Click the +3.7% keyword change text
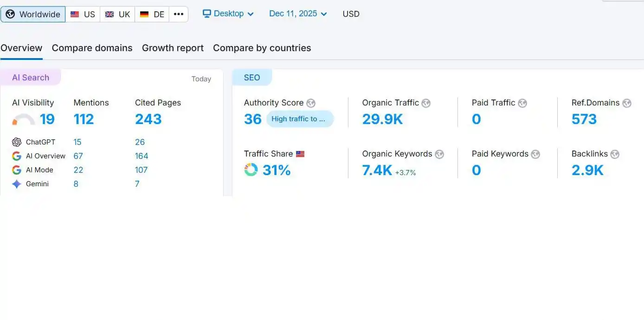Image resolution: width=644 pixels, height=320 pixels. point(406,173)
